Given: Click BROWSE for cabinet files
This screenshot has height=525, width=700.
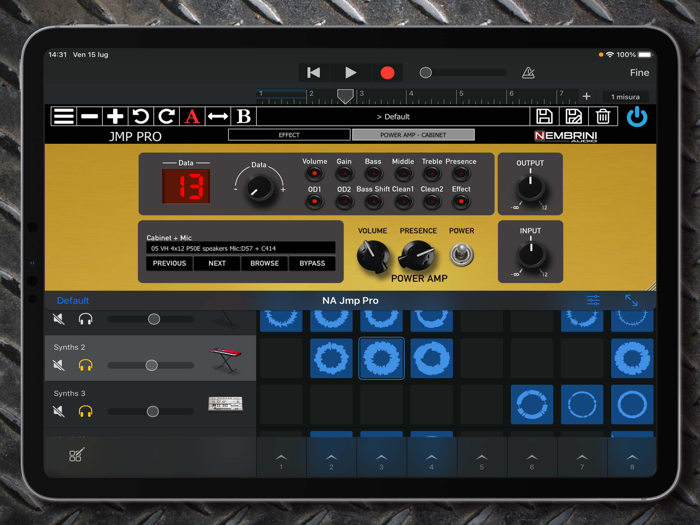Looking at the screenshot, I should 265,263.
